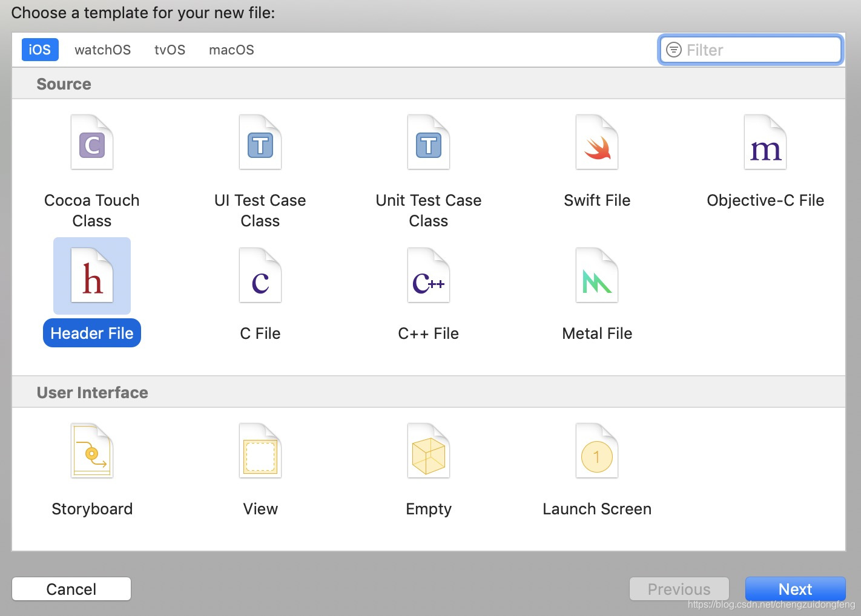
Task: Pick the C File template icon
Action: pyautogui.click(x=260, y=275)
